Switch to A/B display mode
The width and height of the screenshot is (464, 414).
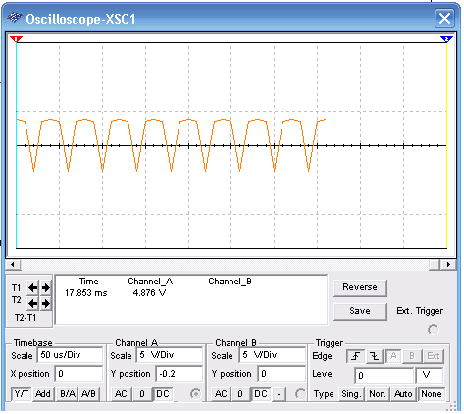tap(88, 394)
